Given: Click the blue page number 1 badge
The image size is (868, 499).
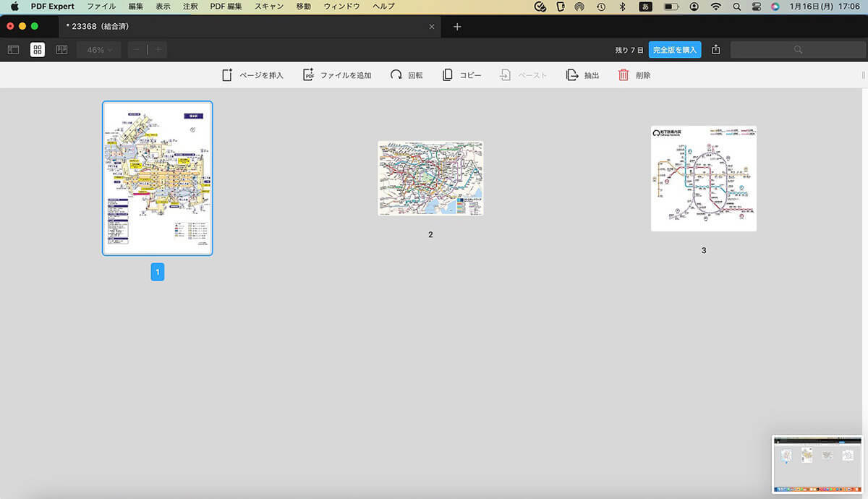Looking at the screenshot, I should 158,272.
